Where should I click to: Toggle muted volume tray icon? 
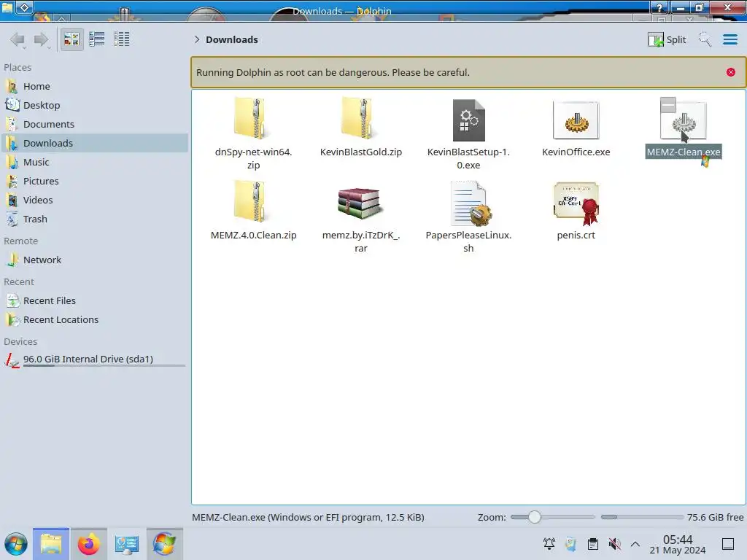click(614, 544)
